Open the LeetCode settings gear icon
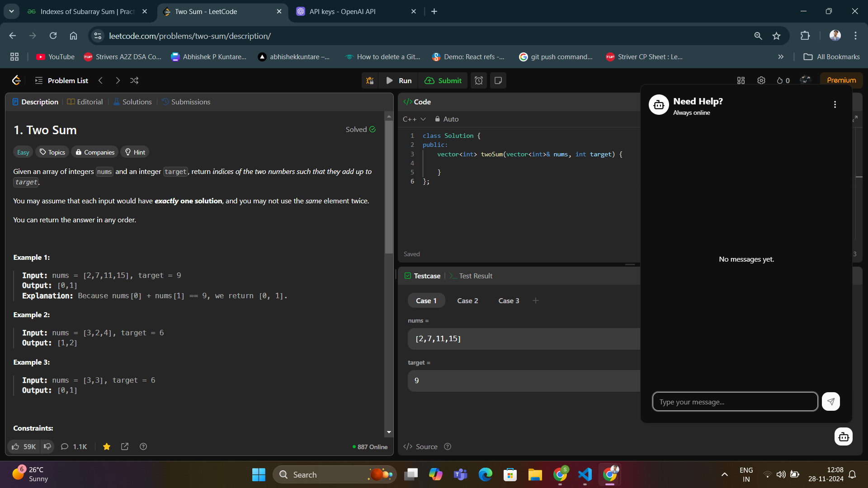Viewport: 868px width, 488px height. click(761, 80)
